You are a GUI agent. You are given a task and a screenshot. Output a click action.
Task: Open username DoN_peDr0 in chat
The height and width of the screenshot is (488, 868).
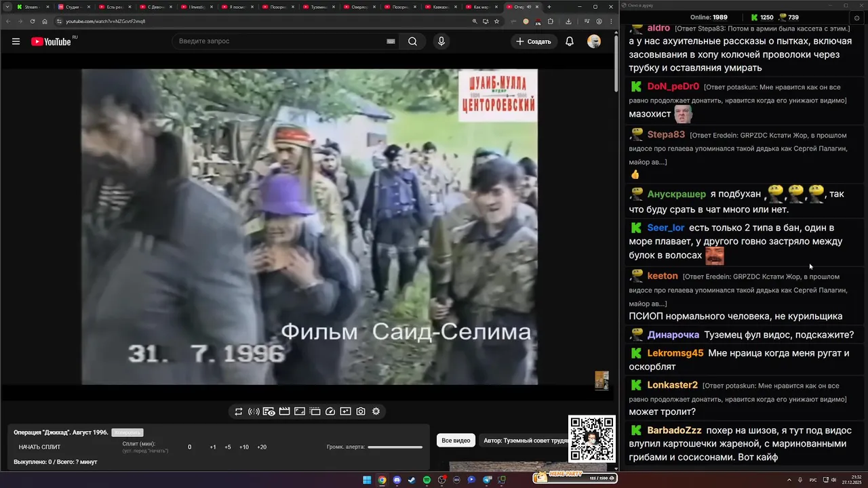pos(673,86)
